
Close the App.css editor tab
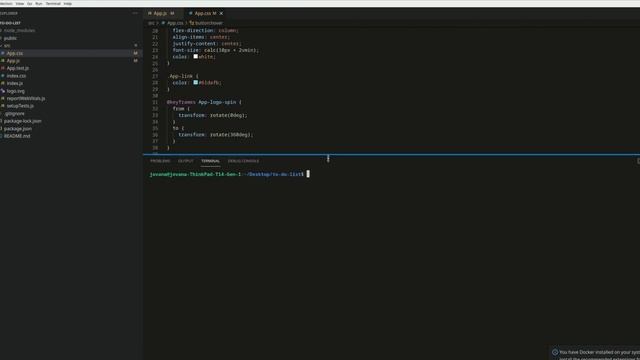pos(221,13)
